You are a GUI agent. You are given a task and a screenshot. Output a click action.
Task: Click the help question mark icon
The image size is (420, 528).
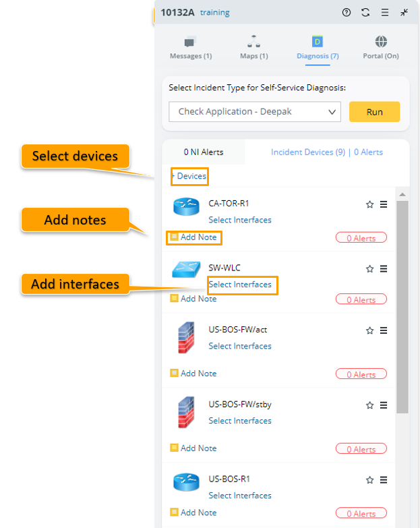pyautogui.click(x=347, y=12)
